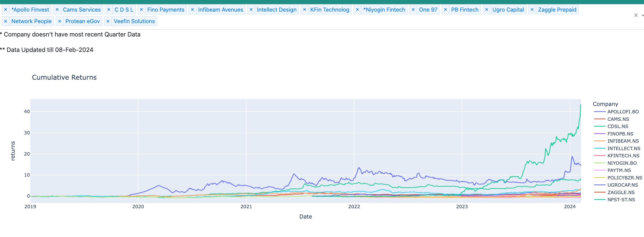Screen dimensions: 644x237
Task: Clear all selected companies with the gray X
Action: (636, 15)
